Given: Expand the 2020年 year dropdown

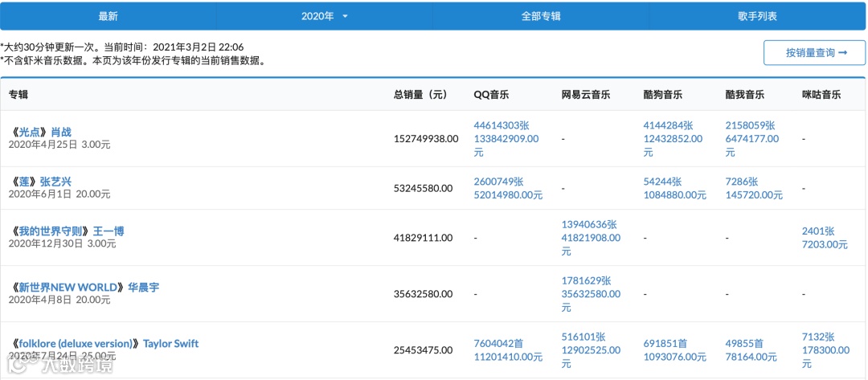Looking at the screenshot, I should pos(325,17).
